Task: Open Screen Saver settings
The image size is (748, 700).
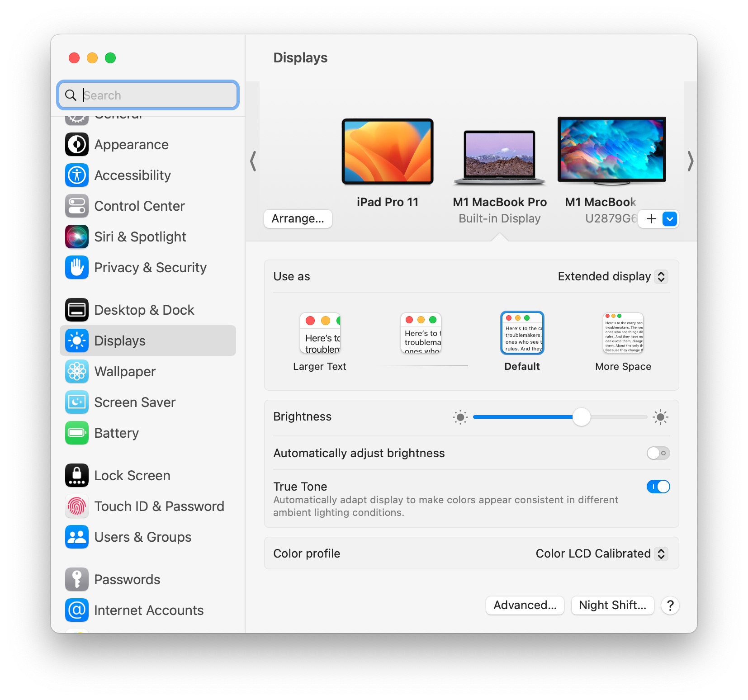Action: [77, 402]
